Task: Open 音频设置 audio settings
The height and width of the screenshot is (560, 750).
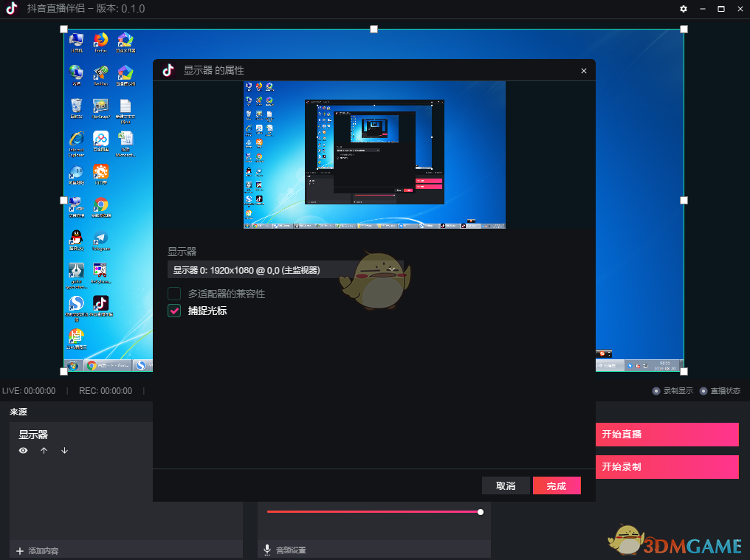Action: tap(291, 550)
